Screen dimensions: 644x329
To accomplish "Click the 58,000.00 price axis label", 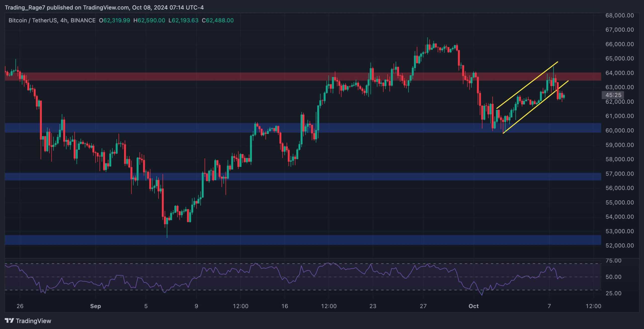I will [620, 159].
